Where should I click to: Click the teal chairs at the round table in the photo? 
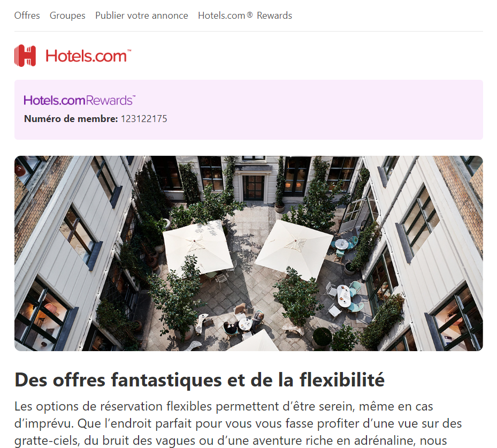pyautogui.click(x=345, y=245)
